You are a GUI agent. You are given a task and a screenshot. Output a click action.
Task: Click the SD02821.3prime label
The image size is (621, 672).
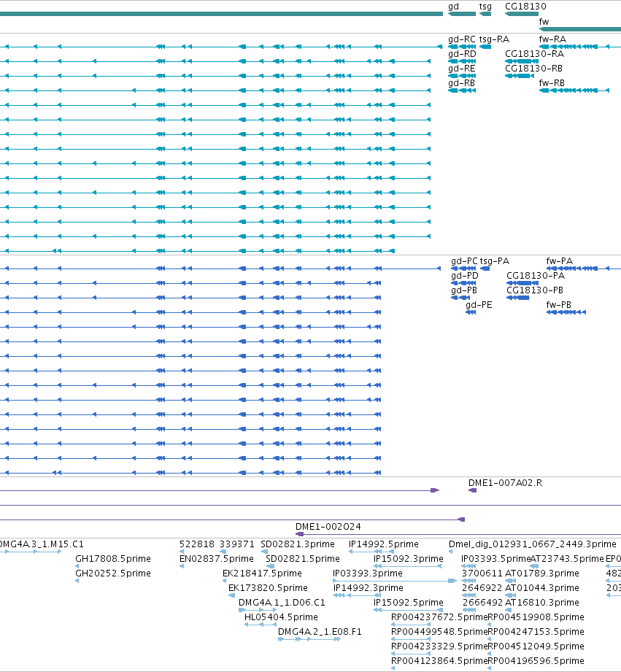point(298,544)
